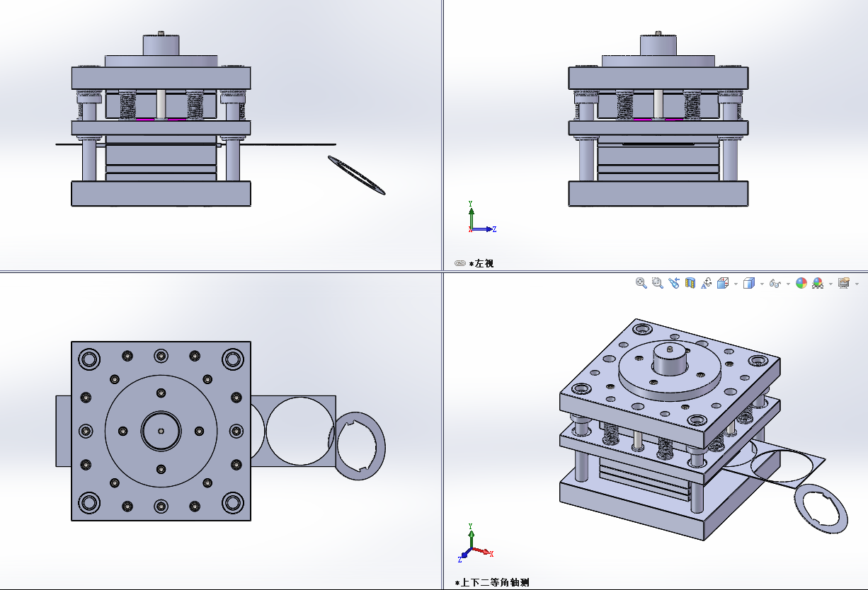Toggle the Section View tool
This screenshot has width=868, height=590.
point(690,283)
